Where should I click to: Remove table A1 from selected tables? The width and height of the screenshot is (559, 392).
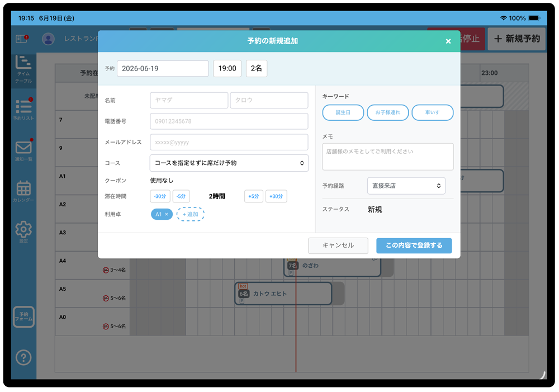pyautogui.click(x=167, y=214)
